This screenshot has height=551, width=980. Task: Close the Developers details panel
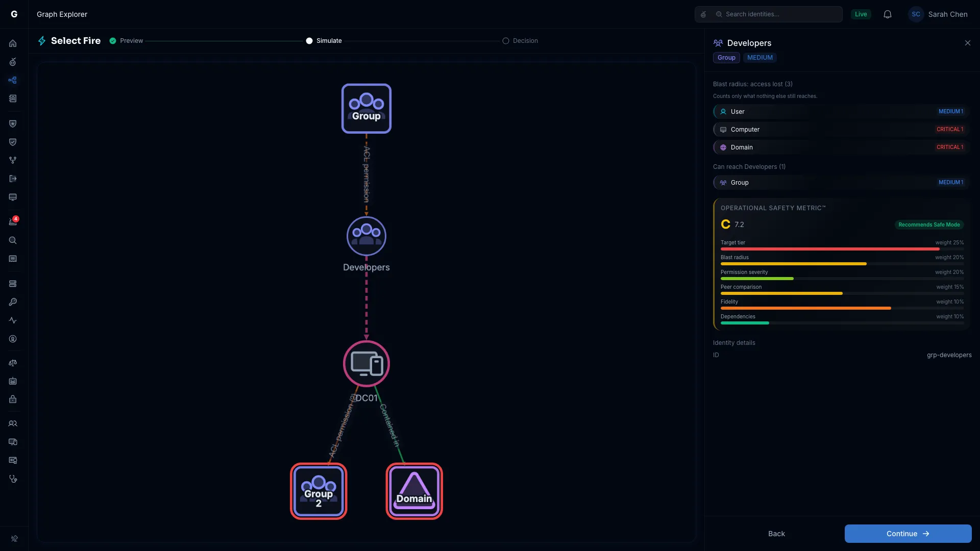[968, 43]
